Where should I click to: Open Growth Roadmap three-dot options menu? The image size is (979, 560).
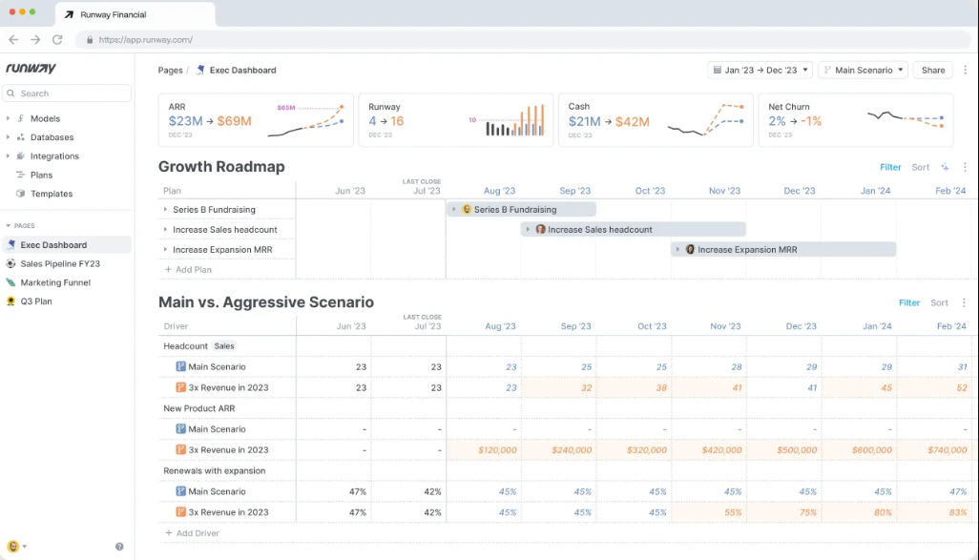pos(965,167)
